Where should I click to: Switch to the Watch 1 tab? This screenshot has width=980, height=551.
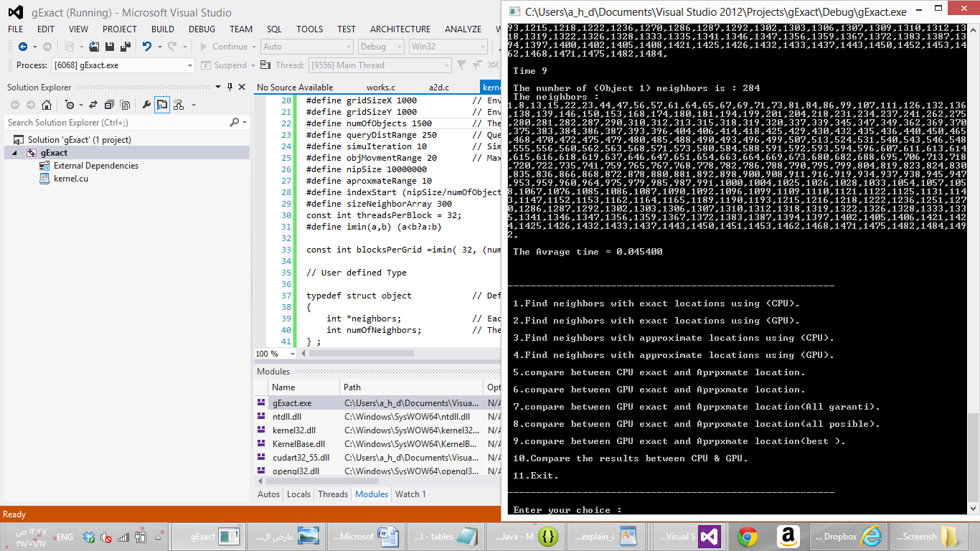coord(410,494)
